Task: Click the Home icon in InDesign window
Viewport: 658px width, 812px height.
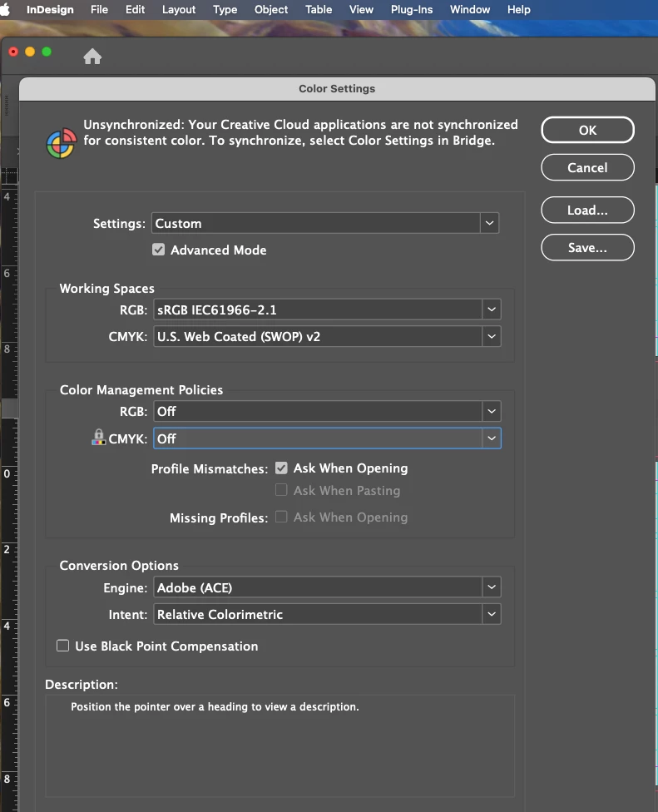Action: [92, 56]
